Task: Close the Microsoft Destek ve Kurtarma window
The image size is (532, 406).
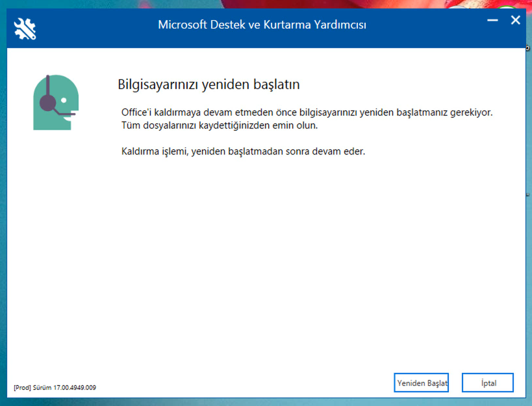Action: tap(516, 21)
